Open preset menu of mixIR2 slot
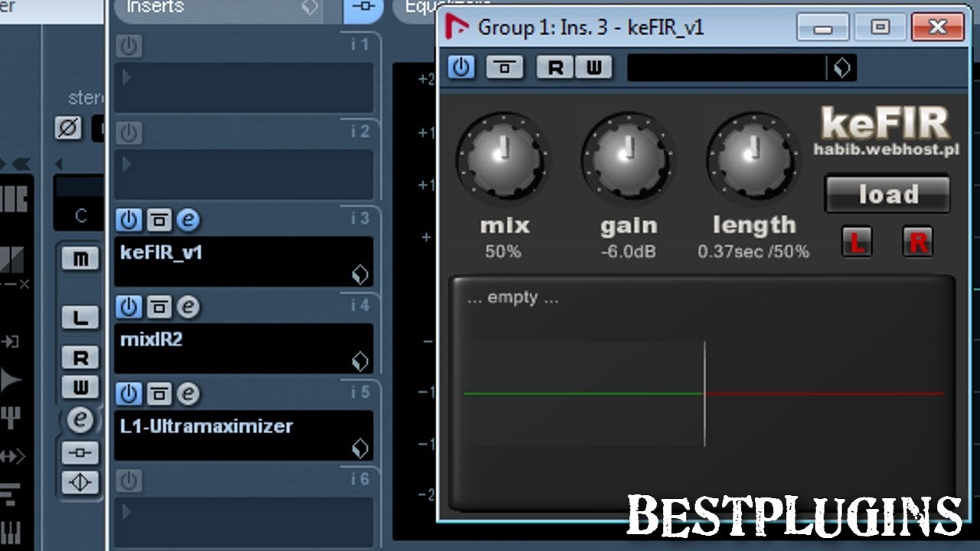This screenshot has height=551, width=980. pos(360,360)
